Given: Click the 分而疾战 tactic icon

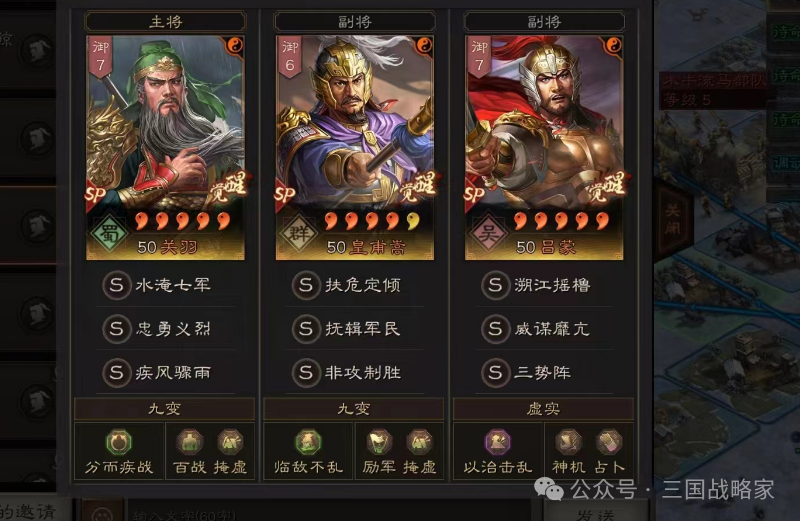Looking at the screenshot, I should click(x=119, y=442).
